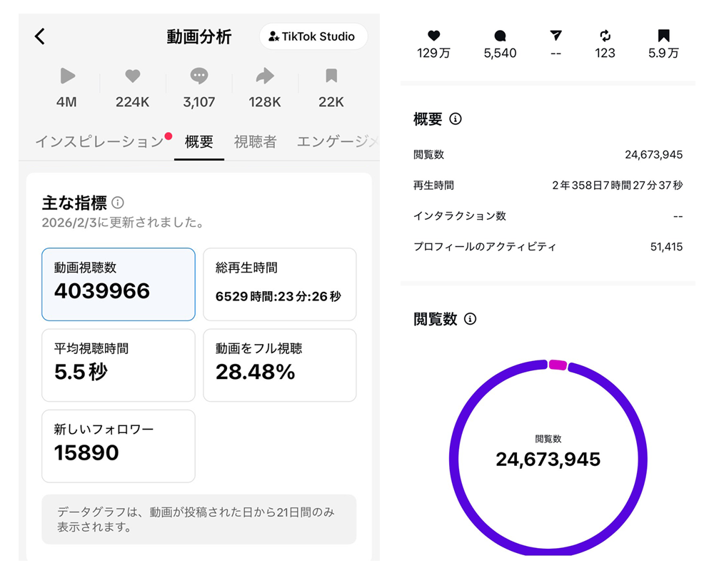Select the 動画をフル視聴 metric card
The height and width of the screenshot is (588, 714).
click(x=279, y=365)
